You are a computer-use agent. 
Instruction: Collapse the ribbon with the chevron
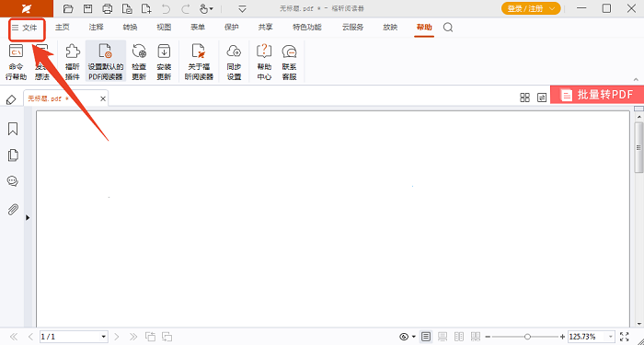(637, 79)
